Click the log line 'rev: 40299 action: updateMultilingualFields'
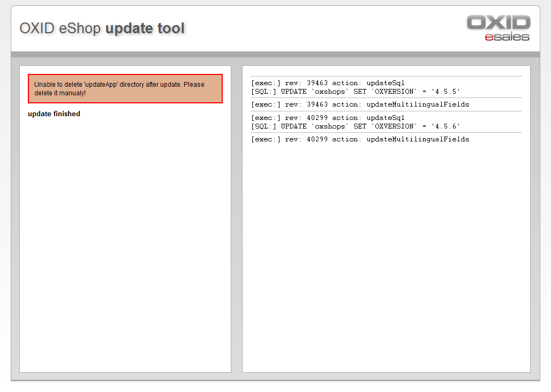Image resolution: width=551 pixels, height=392 pixels. coord(360,139)
